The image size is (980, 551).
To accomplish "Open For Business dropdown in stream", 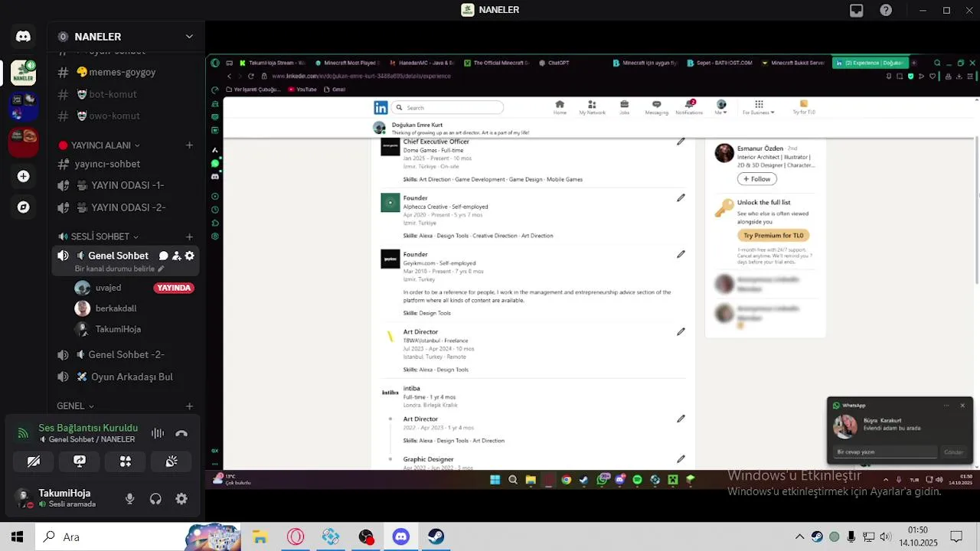I will click(759, 108).
